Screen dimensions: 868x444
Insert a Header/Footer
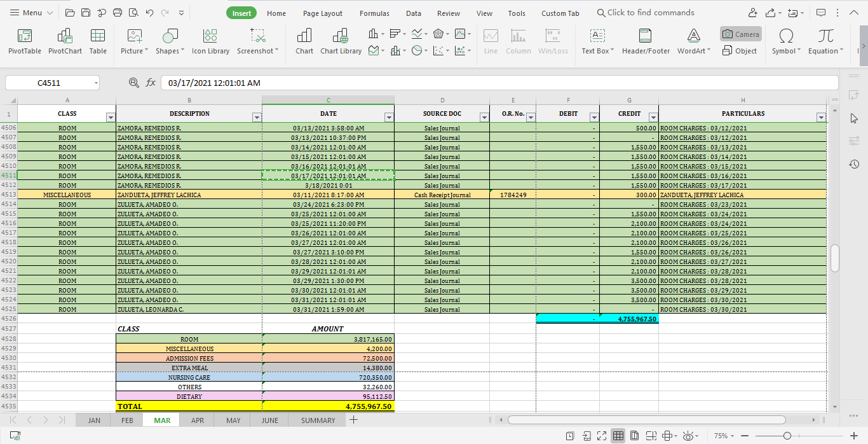pos(646,41)
